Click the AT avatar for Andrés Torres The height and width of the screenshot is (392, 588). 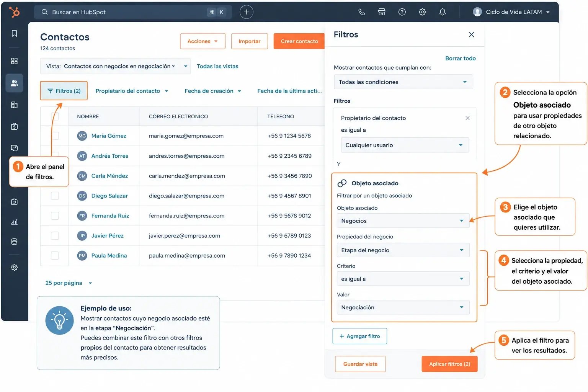(82, 156)
